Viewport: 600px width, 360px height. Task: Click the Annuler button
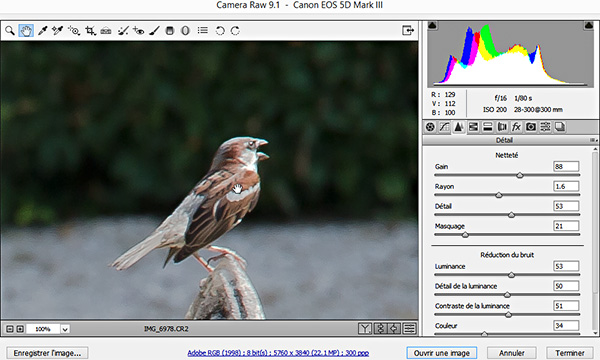pyautogui.click(x=512, y=353)
